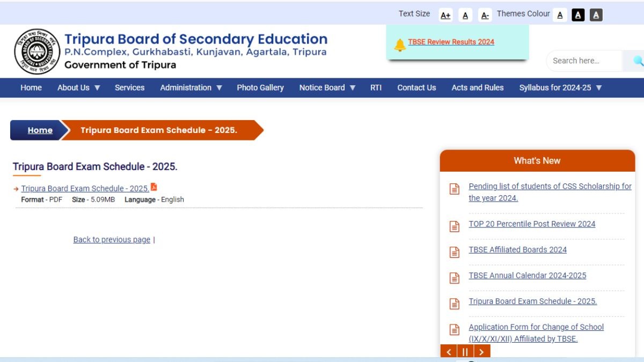Click the Tripura Board emblem logo
Screen dimensions: 644x362
[x=37, y=51]
